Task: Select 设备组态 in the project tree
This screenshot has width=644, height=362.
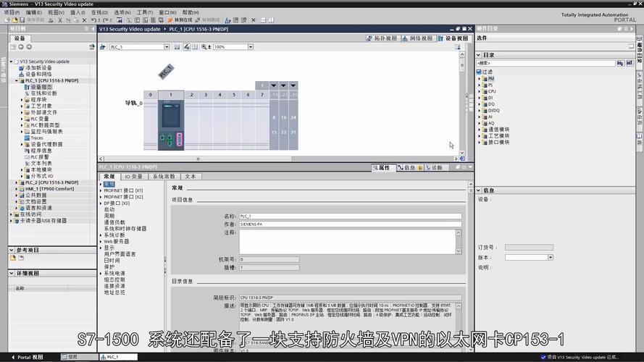Action: [x=41, y=87]
